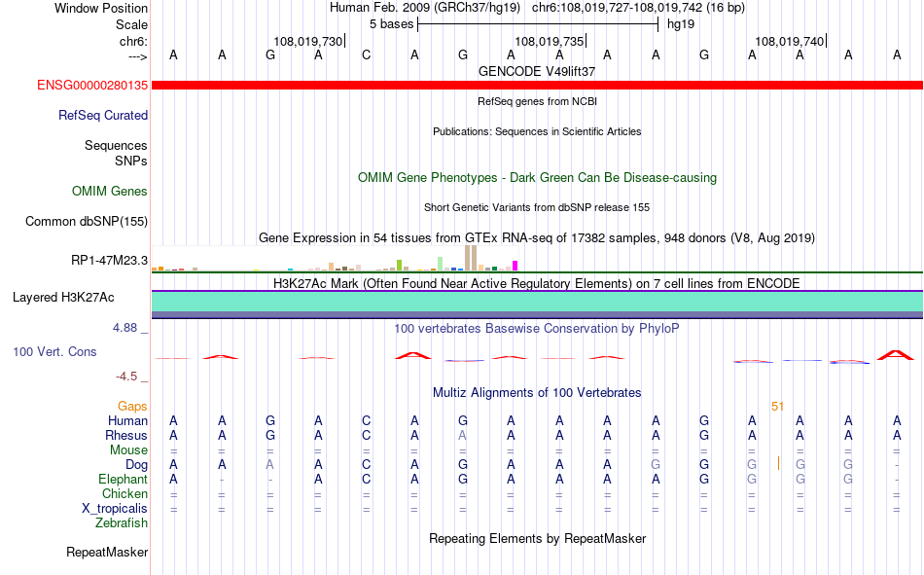This screenshot has height=575, width=924.
Task: Open the GTEx Gene Expression track title
Action: pyautogui.click(x=537, y=237)
